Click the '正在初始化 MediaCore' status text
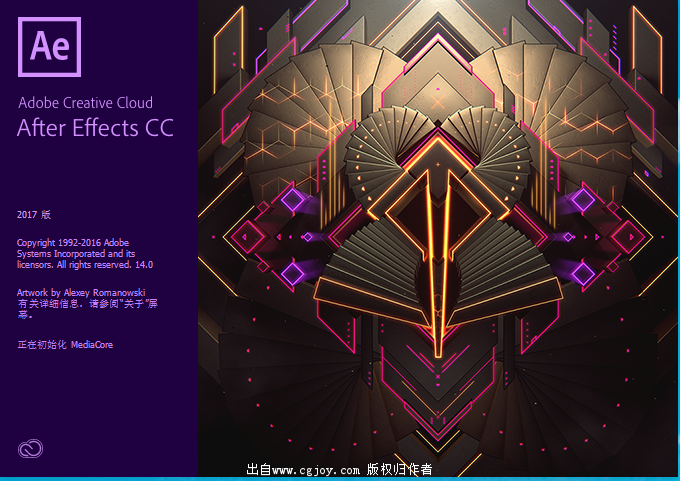 pyautogui.click(x=65, y=345)
